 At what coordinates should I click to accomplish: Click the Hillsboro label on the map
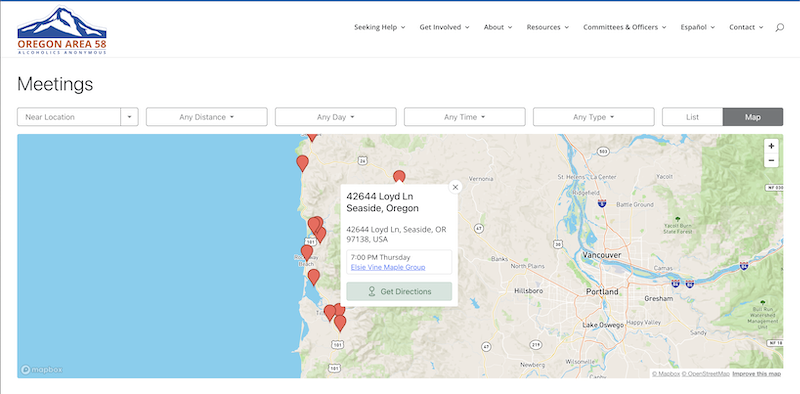[528, 290]
